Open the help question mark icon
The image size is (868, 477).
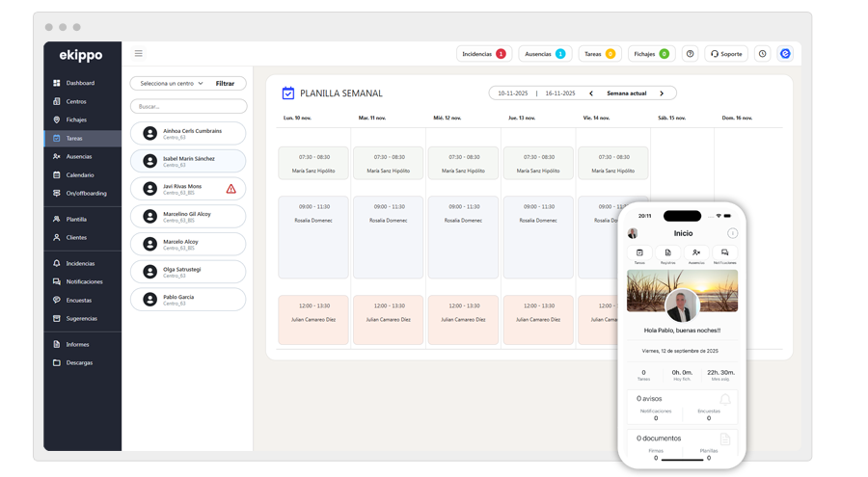click(x=690, y=54)
